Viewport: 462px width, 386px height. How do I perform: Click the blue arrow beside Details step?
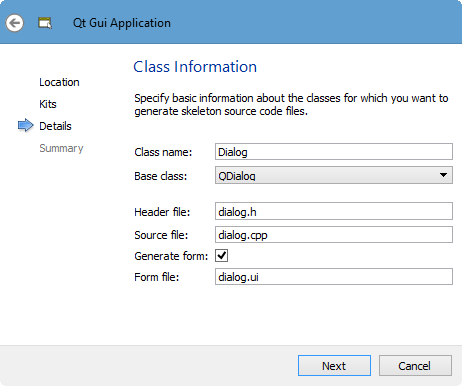coord(26,125)
